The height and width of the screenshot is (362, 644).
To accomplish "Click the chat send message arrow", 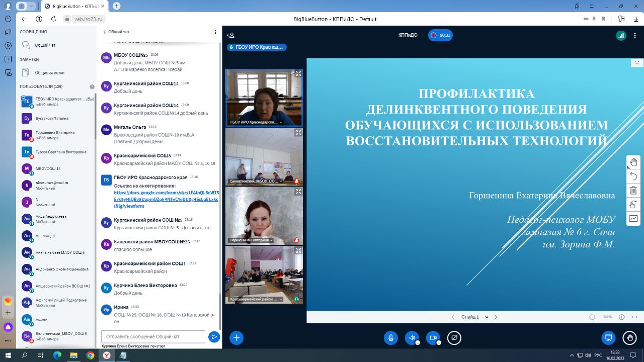I will click(x=214, y=337).
